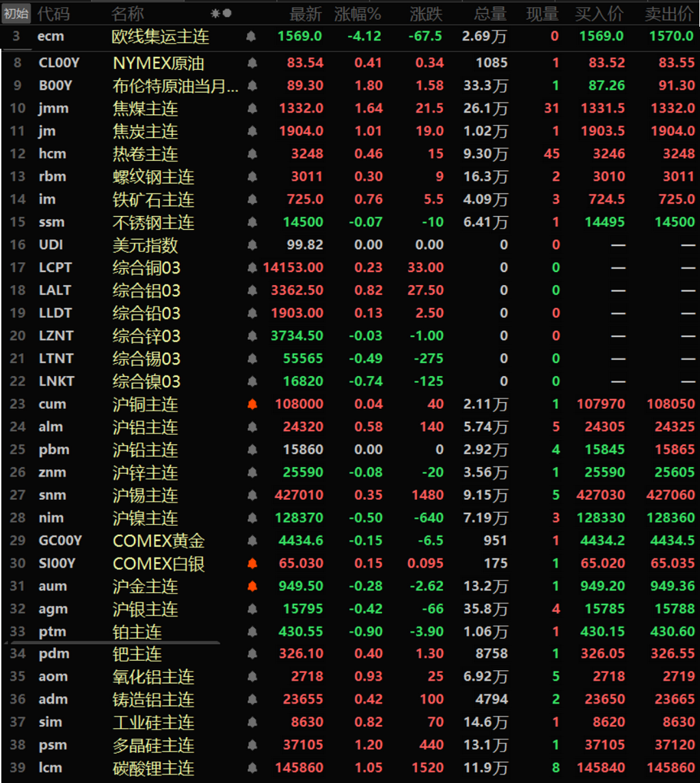
Task: Click the 氧化铝主连 name cell
Action: click(153, 676)
